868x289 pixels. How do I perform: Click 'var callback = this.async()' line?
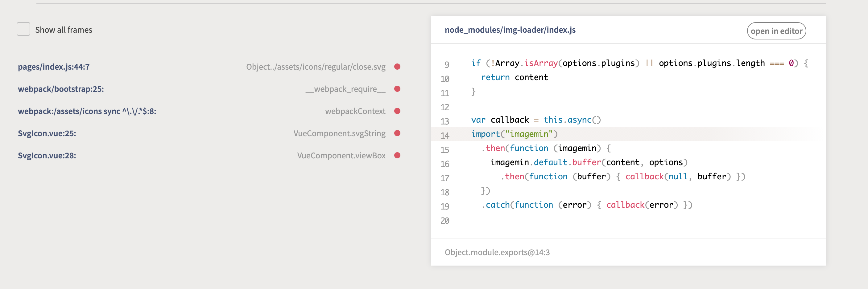click(x=536, y=120)
